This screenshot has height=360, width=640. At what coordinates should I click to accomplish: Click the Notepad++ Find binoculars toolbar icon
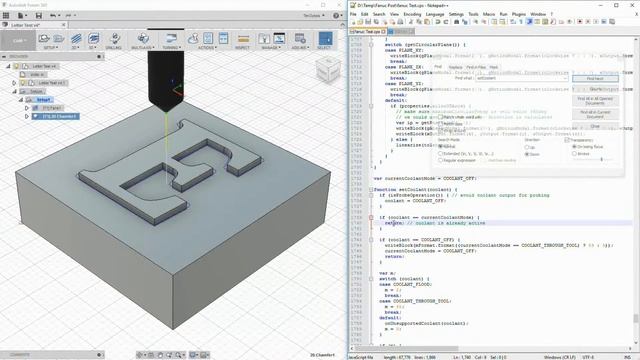pyautogui.click(x=456, y=22)
